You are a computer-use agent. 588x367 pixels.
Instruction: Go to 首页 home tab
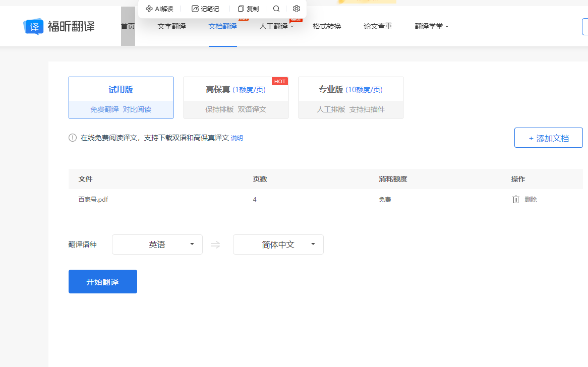click(128, 26)
